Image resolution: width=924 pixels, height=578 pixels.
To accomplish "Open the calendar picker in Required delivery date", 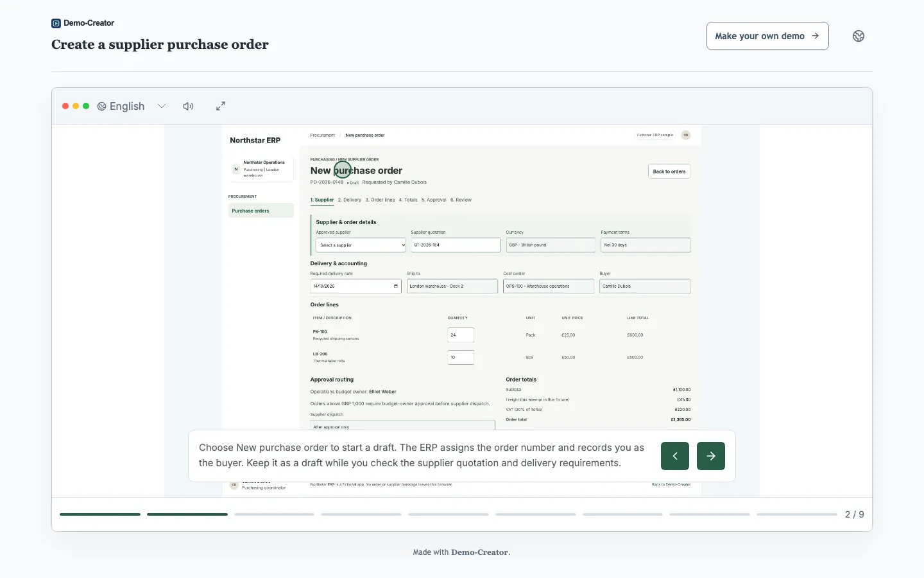I will pos(396,286).
